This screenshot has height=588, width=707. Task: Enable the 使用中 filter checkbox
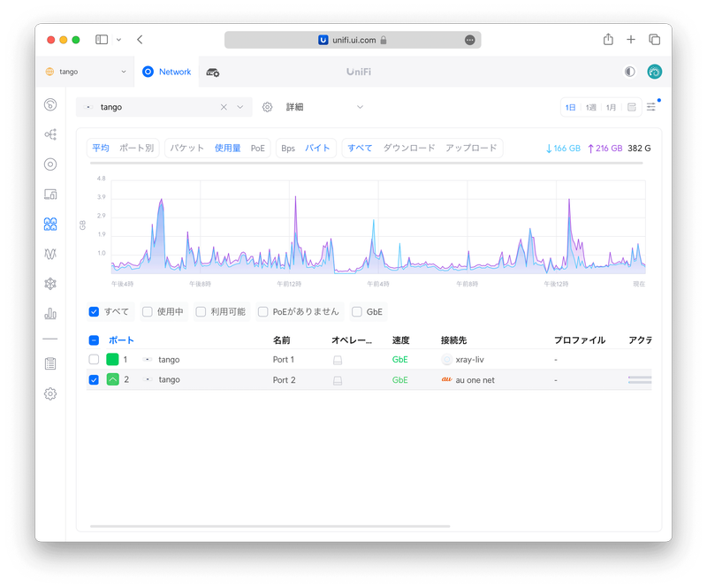tap(148, 311)
